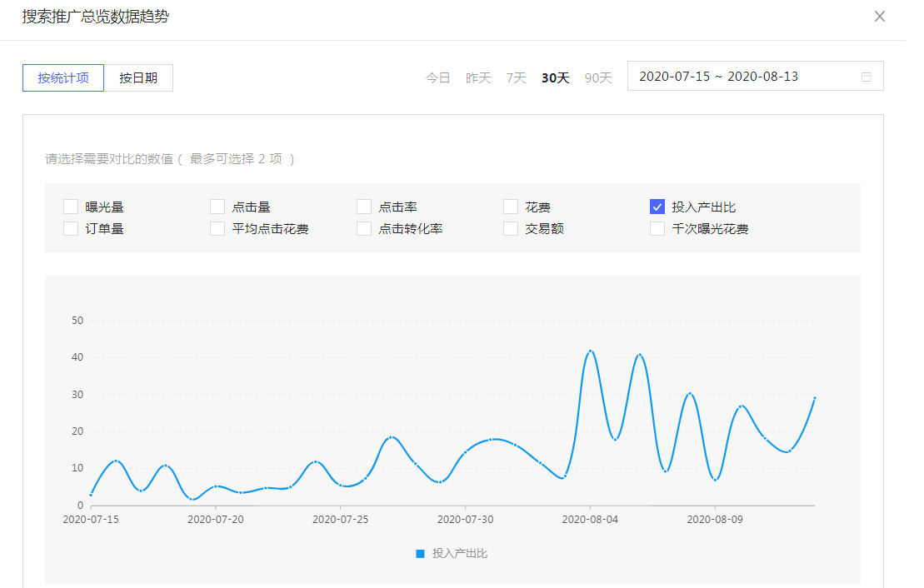The width and height of the screenshot is (924, 588).
Task: Click the x-axis label 2020-07-15
Action: click(x=91, y=520)
